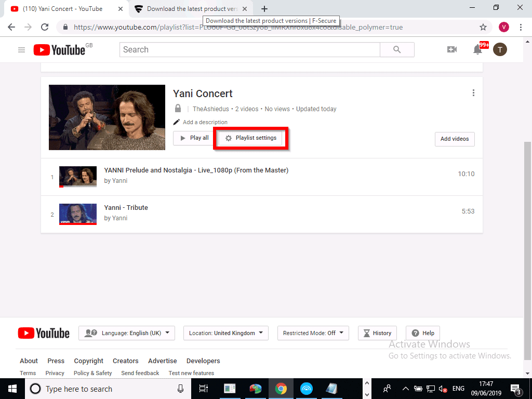Open the create video camera icon
Image resolution: width=532 pixels, height=399 pixels.
[x=452, y=49]
